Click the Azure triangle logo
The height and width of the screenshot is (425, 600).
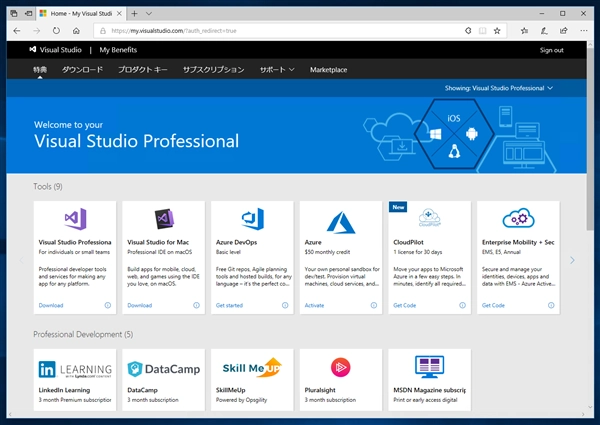click(x=341, y=222)
